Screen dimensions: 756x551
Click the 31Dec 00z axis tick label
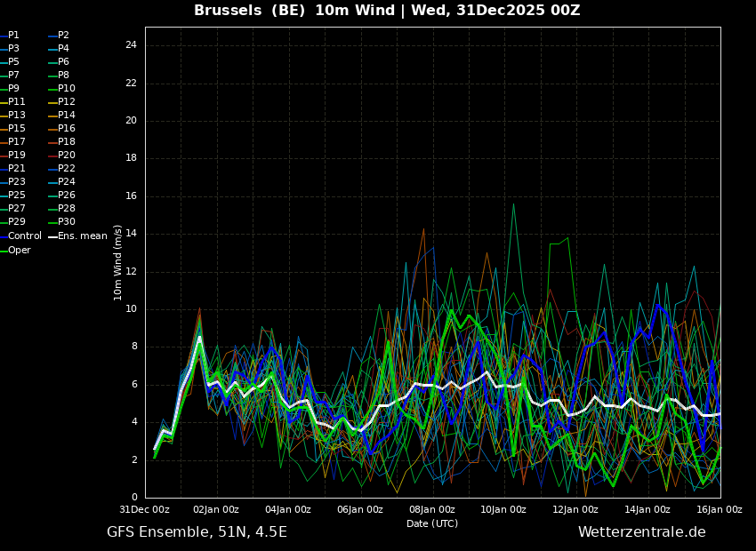tap(145, 509)
